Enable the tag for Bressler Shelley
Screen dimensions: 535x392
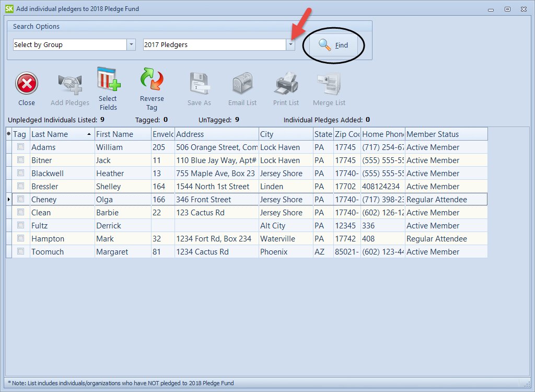tap(21, 186)
